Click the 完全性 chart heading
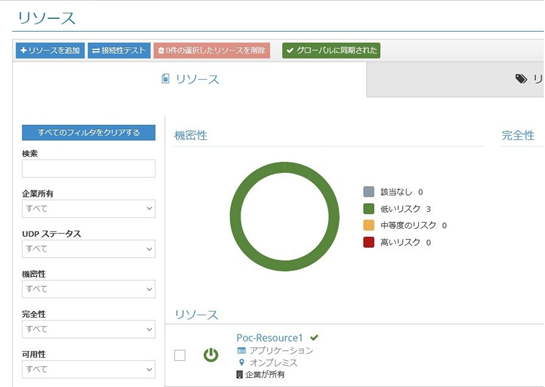 coord(518,135)
